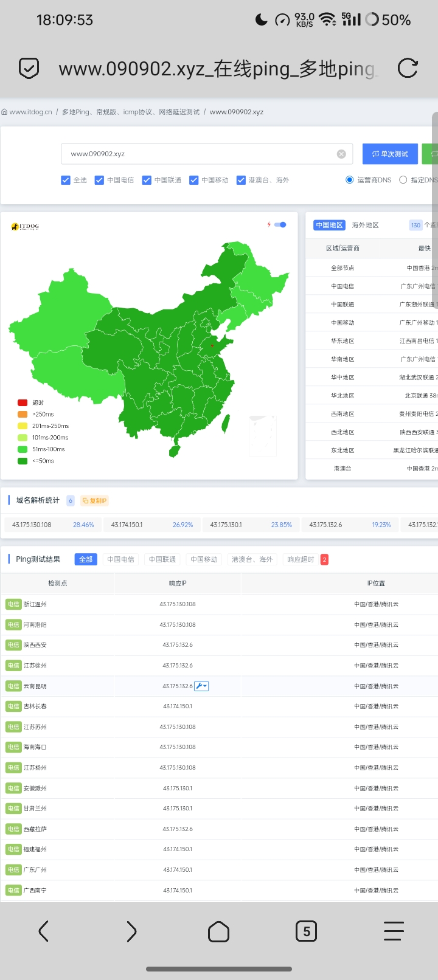This screenshot has height=980, width=438.
Task: Click the 西藏拉萨 checkpoint row
Action: click(219, 829)
